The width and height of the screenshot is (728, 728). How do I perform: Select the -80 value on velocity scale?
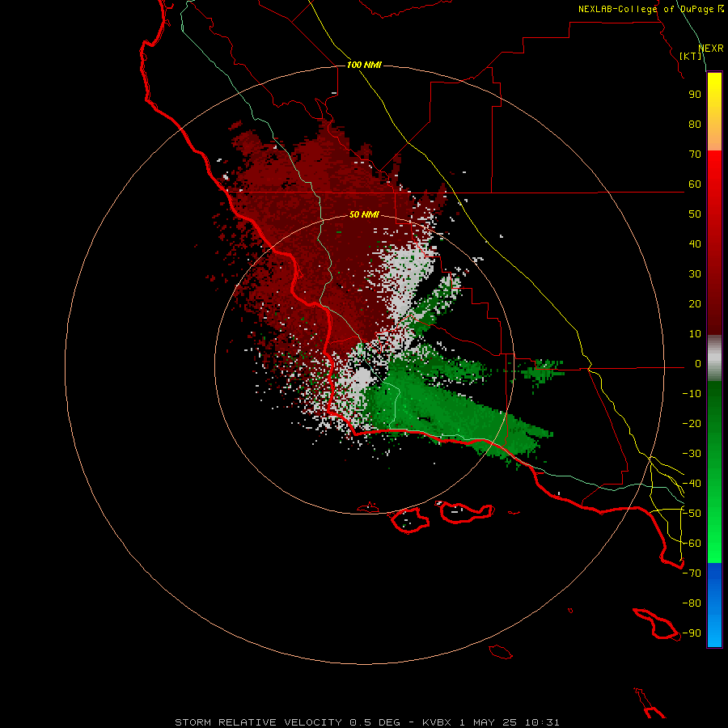pos(692,603)
